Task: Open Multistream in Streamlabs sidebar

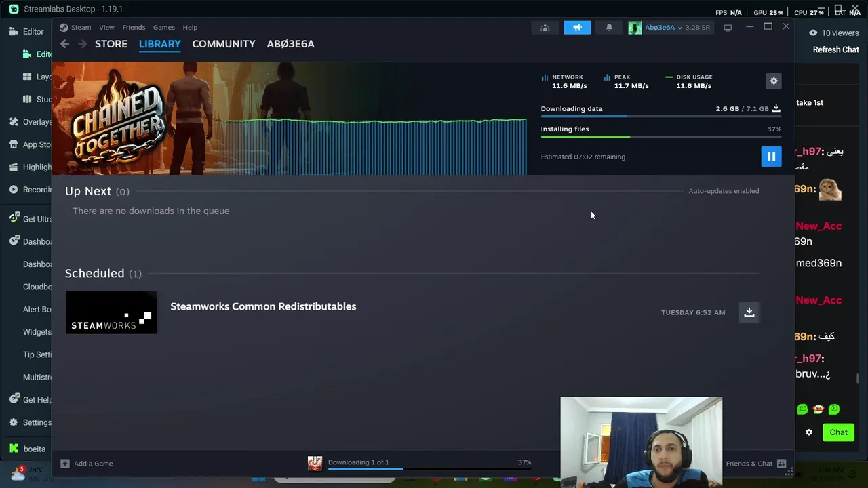Action: click(x=37, y=377)
